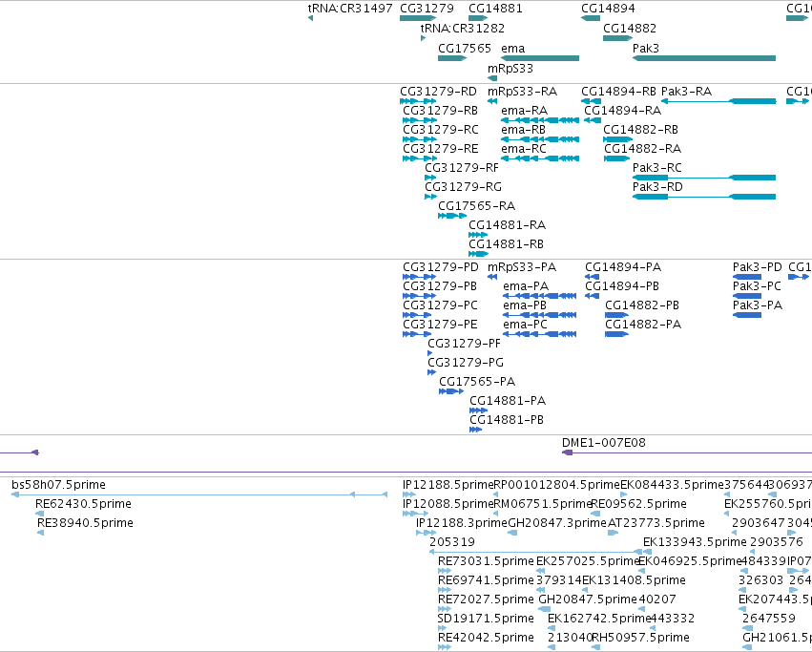Select the tRNA:CR31497 gene label
This screenshot has width=812, height=652.
point(350,9)
